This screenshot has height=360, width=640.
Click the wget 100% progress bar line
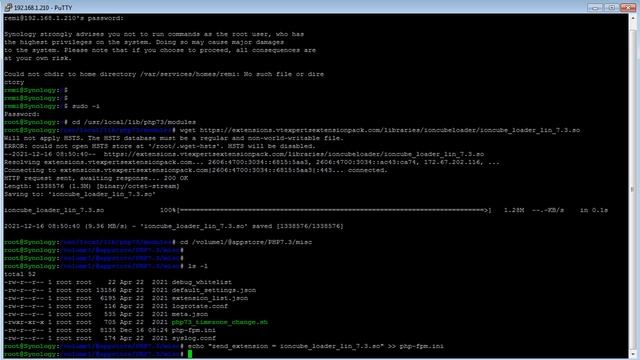click(x=306, y=210)
